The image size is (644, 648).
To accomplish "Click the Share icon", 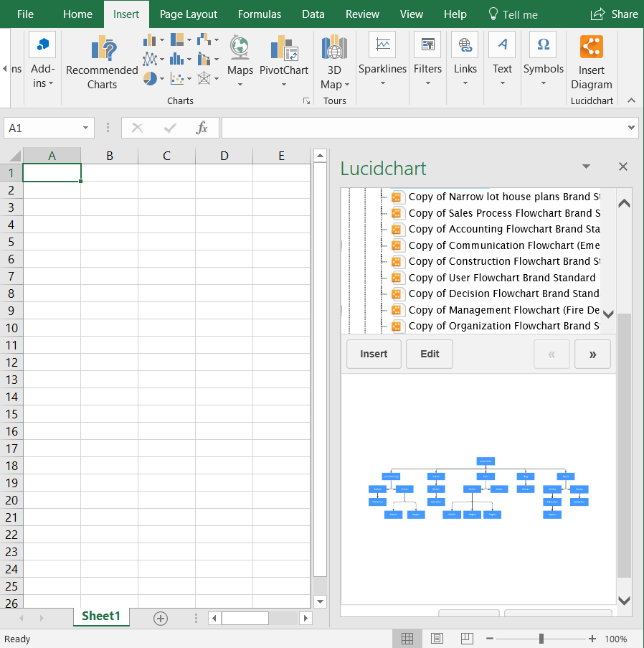I will click(x=597, y=14).
